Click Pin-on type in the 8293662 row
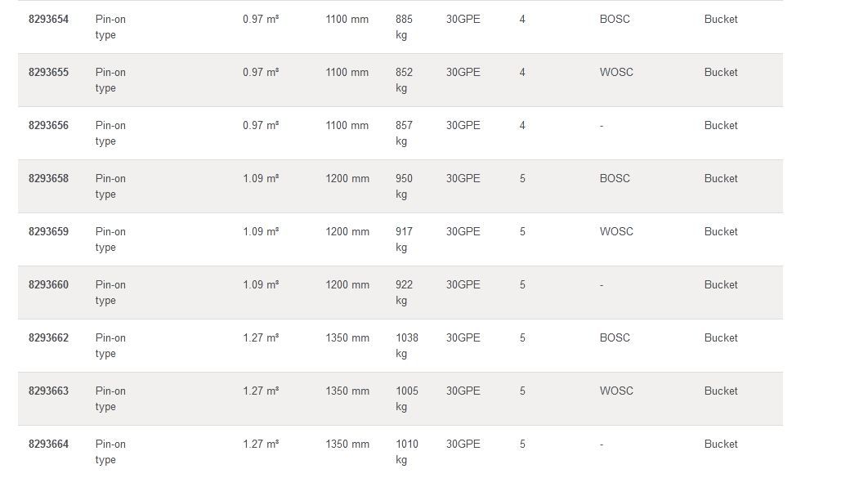The height and width of the screenshot is (478, 868). click(x=110, y=346)
